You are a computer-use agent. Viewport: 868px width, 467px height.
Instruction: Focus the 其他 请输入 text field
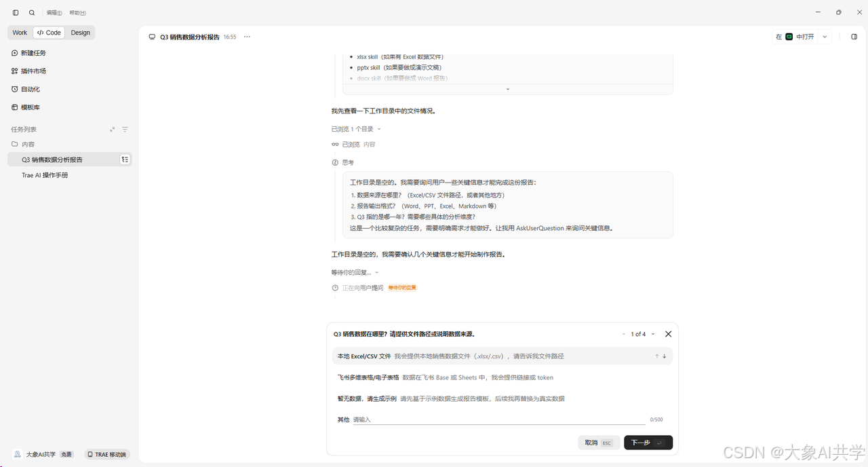point(498,419)
